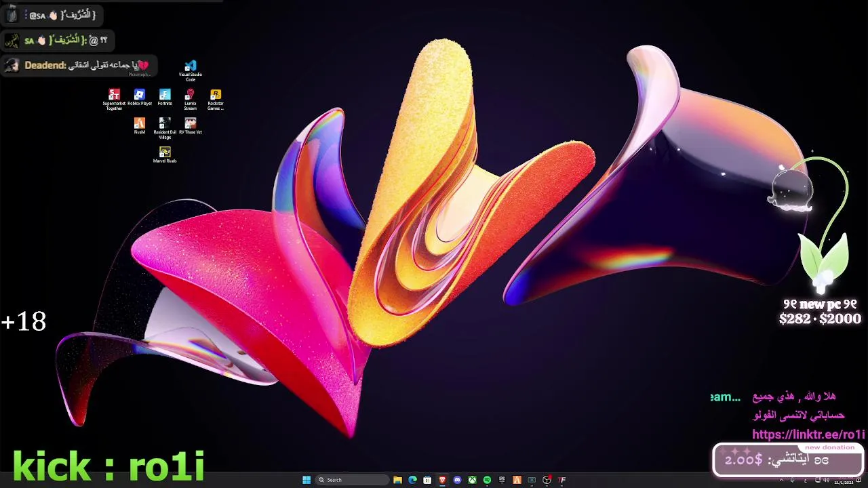Expand the hidden system tray icons chevron
The width and height of the screenshot is (868, 488).
point(782,481)
